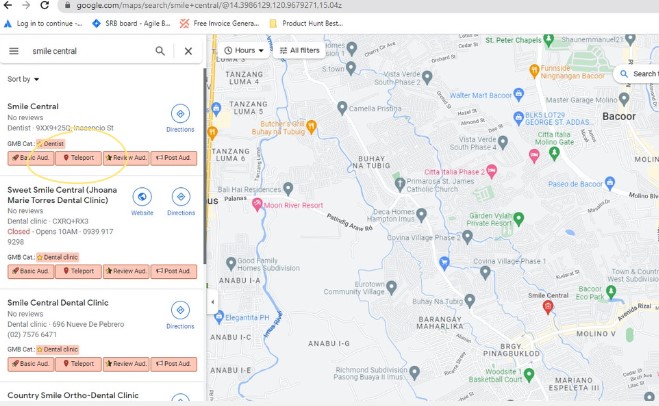Open Free Invoice Generator bookmark
The height and width of the screenshot is (406, 659).
[x=219, y=24]
